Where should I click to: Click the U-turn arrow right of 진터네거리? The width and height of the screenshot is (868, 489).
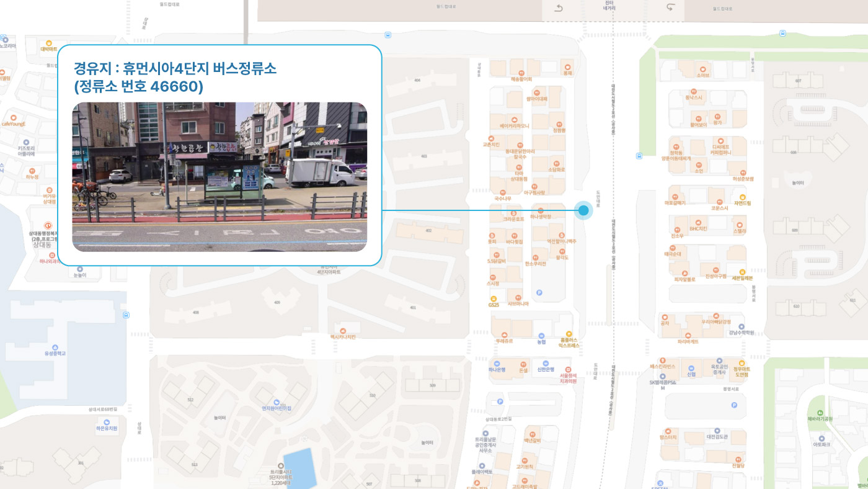[x=670, y=8]
